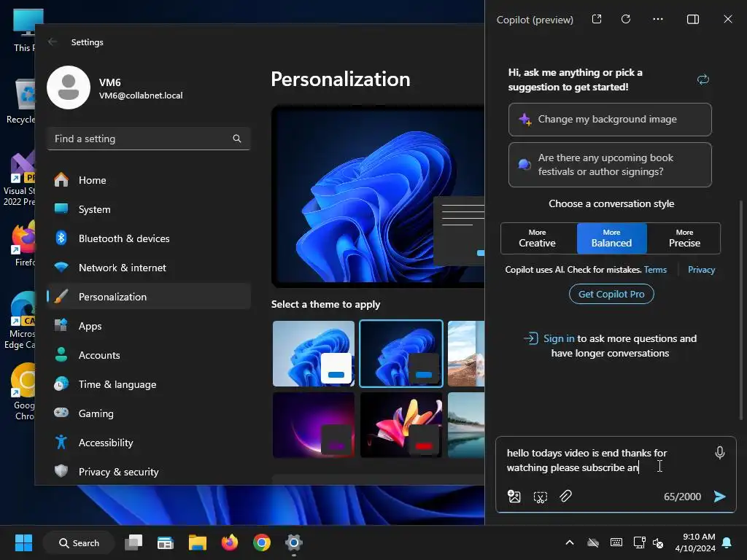Use the microphone in Copilot input
The width and height of the screenshot is (747, 560).
pos(720,452)
